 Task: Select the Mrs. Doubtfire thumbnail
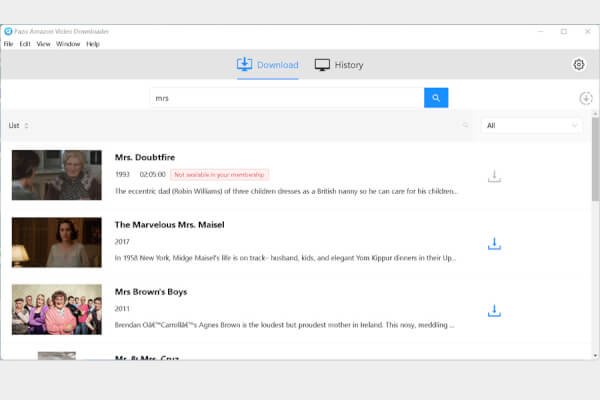click(x=57, y=175)
